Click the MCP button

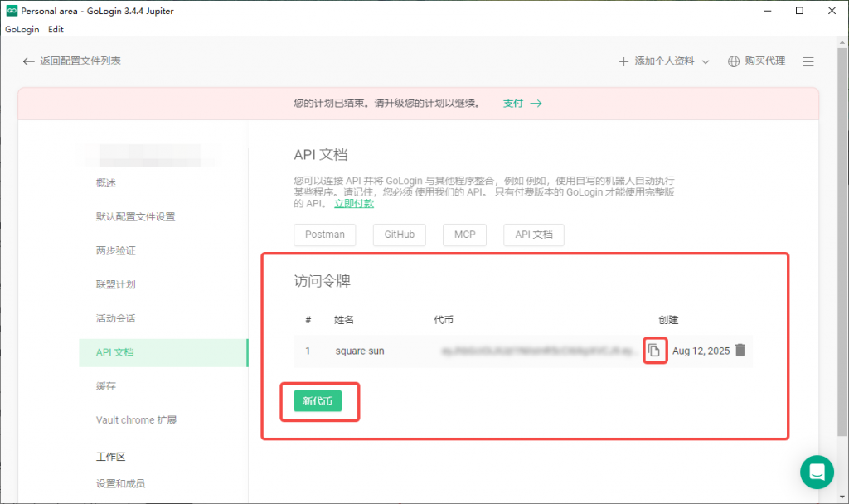tap(464, 235)
